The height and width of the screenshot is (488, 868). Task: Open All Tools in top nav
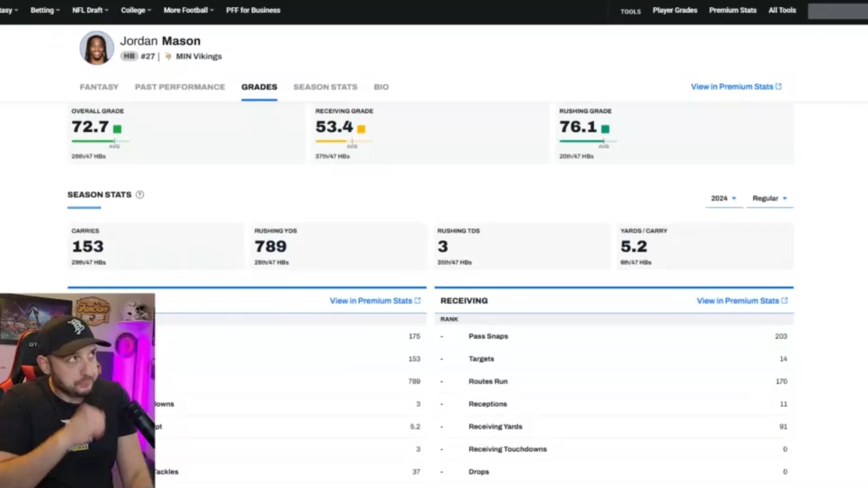pyautogui.click(x=782, y=10)
